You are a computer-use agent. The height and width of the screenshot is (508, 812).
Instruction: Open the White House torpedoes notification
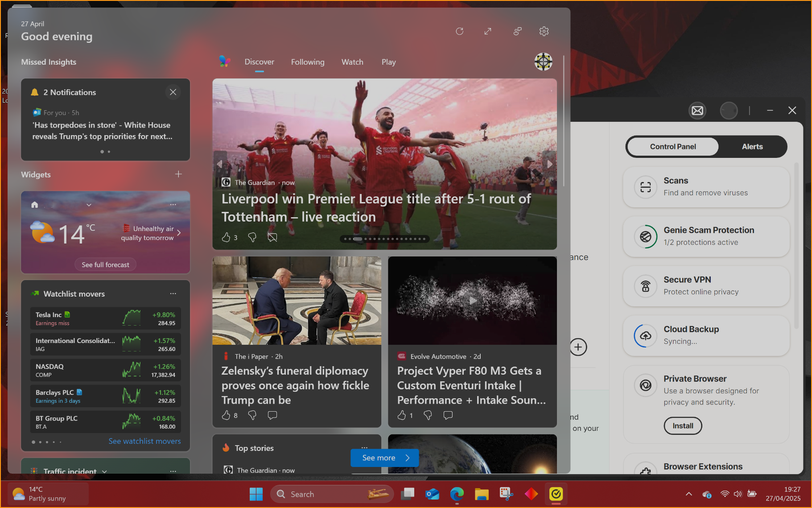coord(102,131)
